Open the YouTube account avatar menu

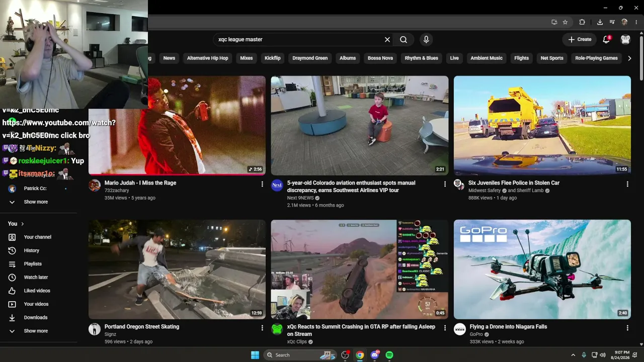coord(625,39)
